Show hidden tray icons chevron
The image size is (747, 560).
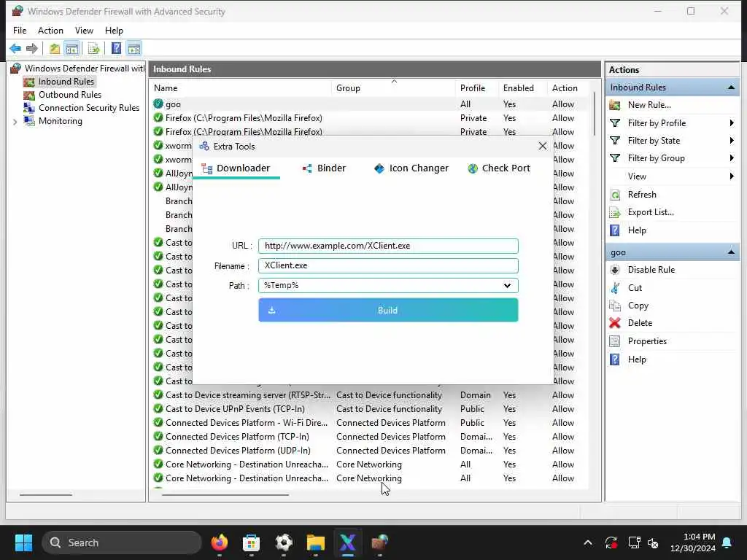point(588,542)
